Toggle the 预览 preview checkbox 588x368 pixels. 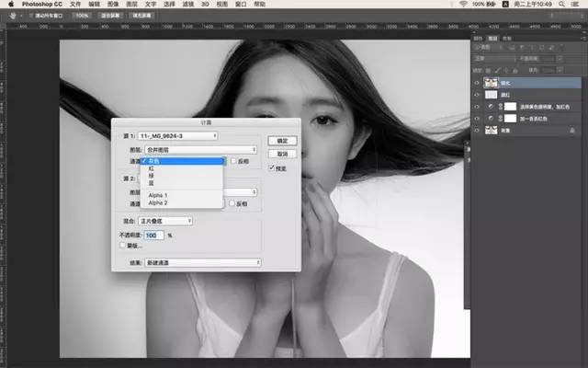(272, 168)
